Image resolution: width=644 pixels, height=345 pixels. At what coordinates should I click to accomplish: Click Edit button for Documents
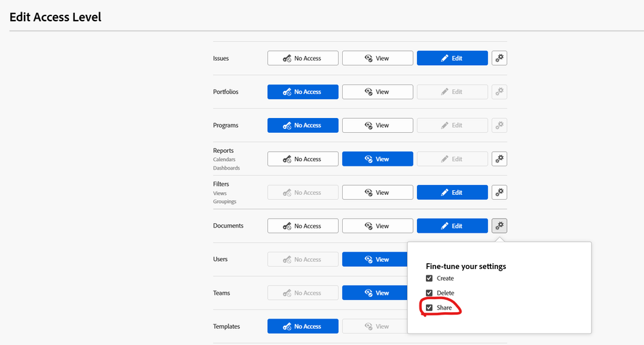point(452,226)
